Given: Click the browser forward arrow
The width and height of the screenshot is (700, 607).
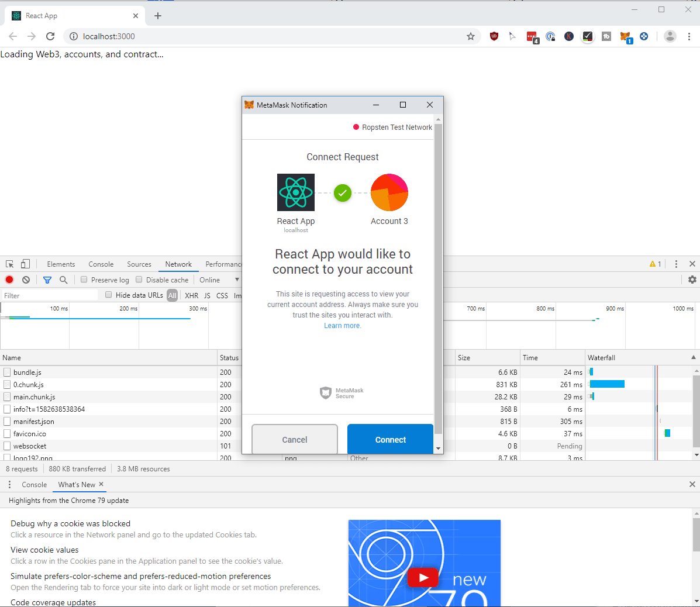Looking at the screenshot, I should [31, 36].
